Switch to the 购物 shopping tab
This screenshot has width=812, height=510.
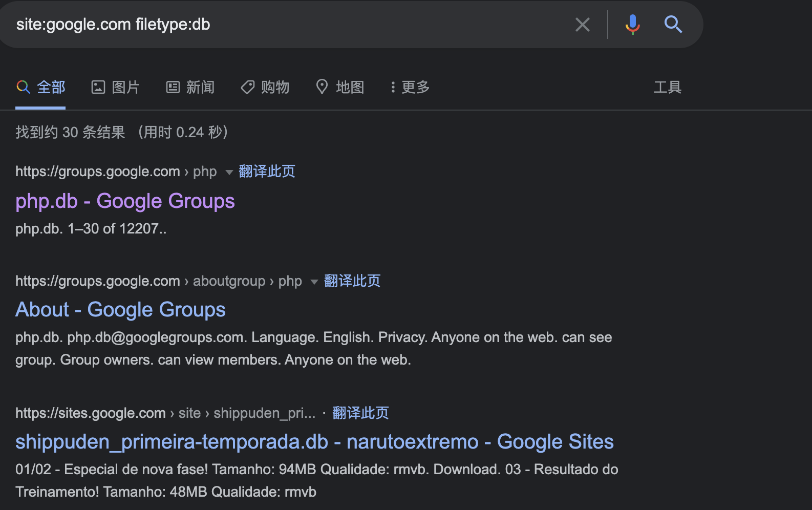pyautogui.click(x=265, y=87)
